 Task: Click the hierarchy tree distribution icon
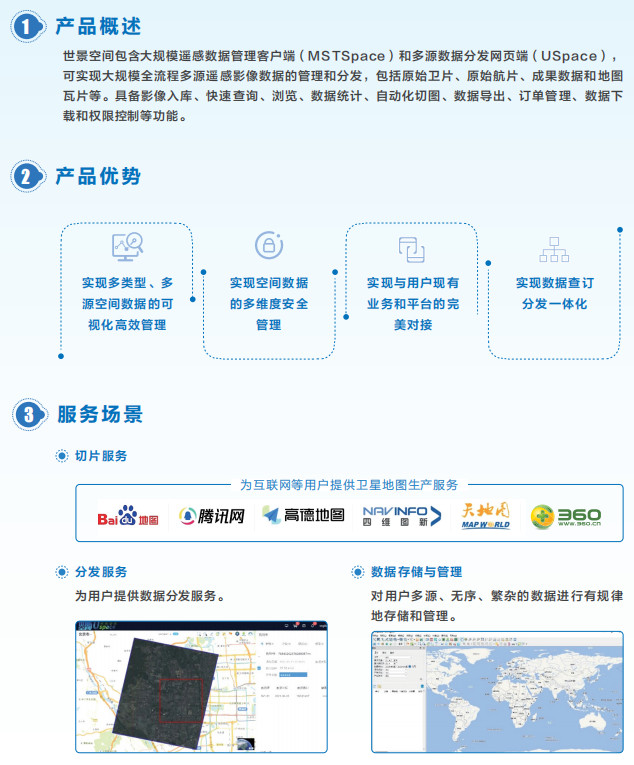[x=553, y=249]
